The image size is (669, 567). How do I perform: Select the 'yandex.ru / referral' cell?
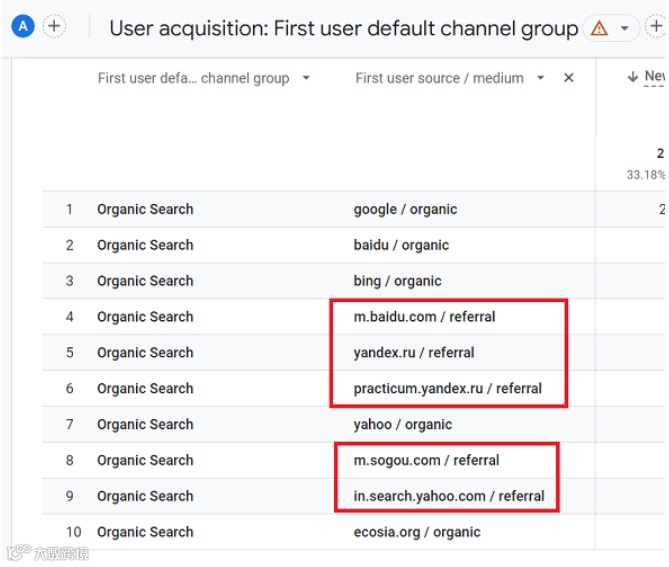414,353
